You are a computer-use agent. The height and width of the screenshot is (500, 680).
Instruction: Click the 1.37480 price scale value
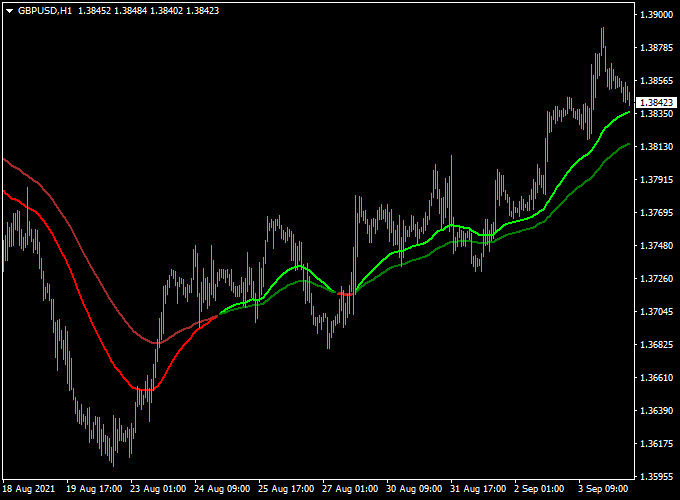pos(657,245)
